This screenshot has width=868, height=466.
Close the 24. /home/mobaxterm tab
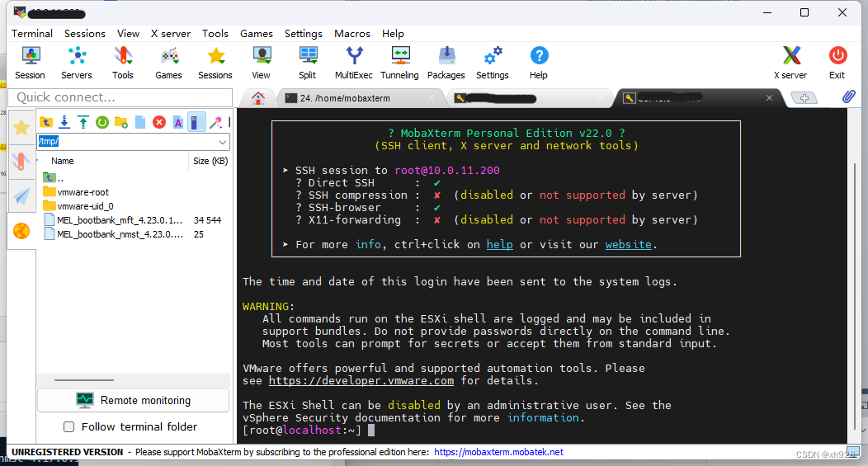[x=432, y=98]
